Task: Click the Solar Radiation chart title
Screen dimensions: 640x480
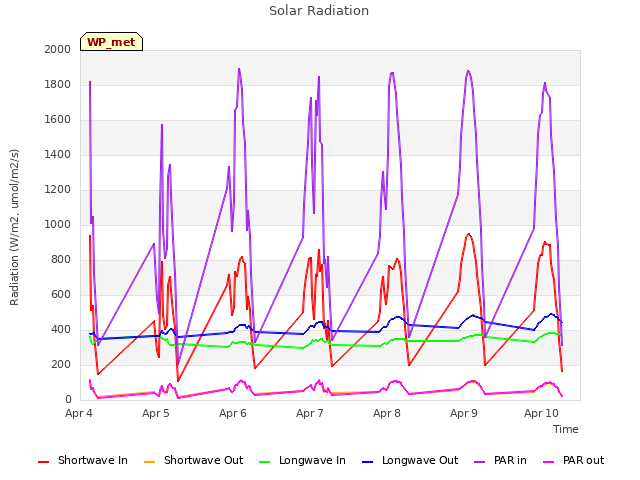Action: (x=319, y=11)
